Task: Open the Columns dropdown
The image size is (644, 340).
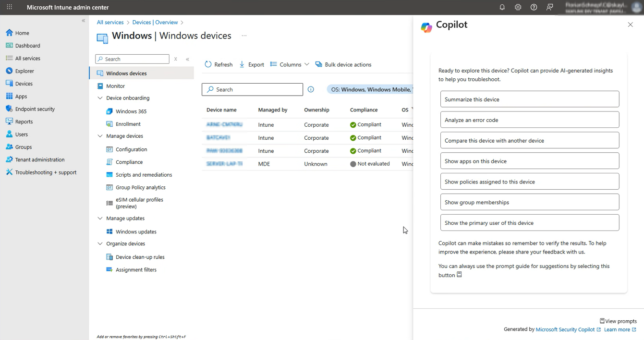Action: pyautogui.click(x=290, y=64)
